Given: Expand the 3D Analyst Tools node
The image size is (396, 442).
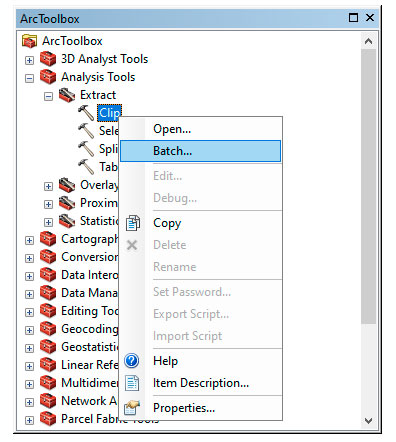Looking at the screenshot, I should tap(29, 60).
